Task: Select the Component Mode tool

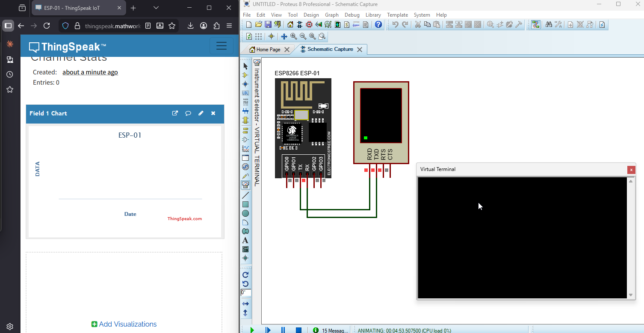Action: pyautogui.click(x=245, y=75)
